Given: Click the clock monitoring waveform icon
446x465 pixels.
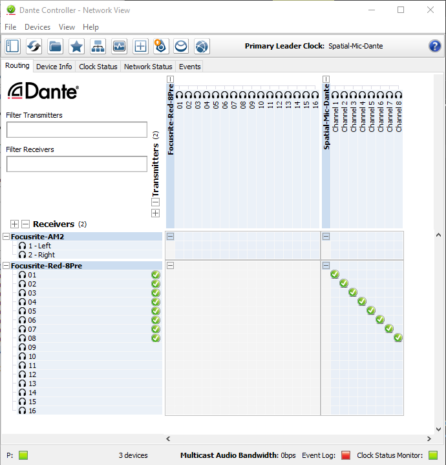Looking at the screenshot, I should pyautogui.click(x=119, y=46).
